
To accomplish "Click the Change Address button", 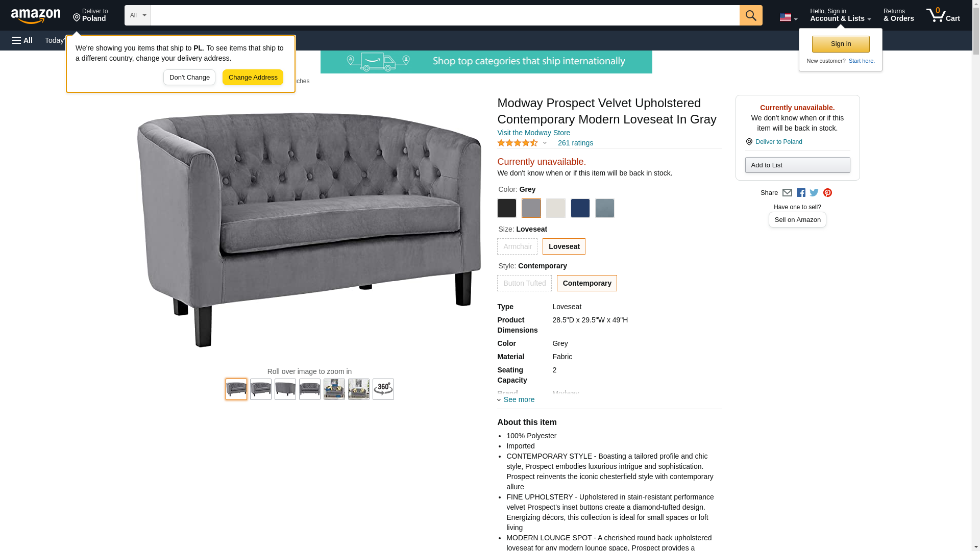I will [253, 78].
